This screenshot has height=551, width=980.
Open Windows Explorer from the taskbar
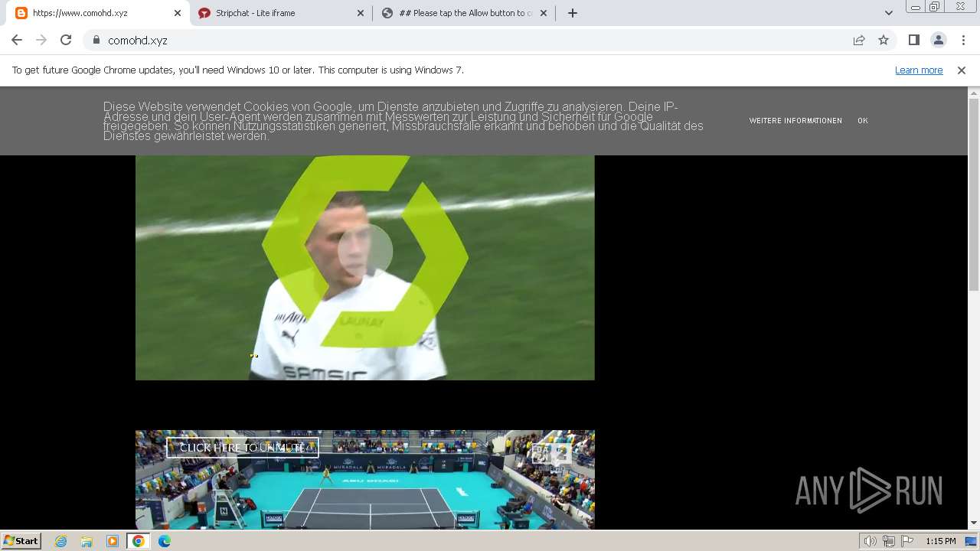(87, 541)
